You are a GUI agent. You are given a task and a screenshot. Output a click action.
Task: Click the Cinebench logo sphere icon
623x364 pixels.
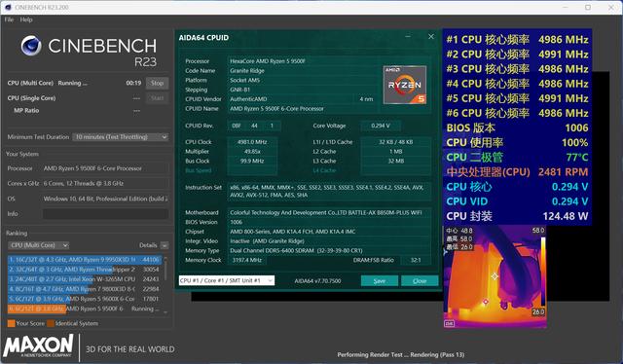31,45
